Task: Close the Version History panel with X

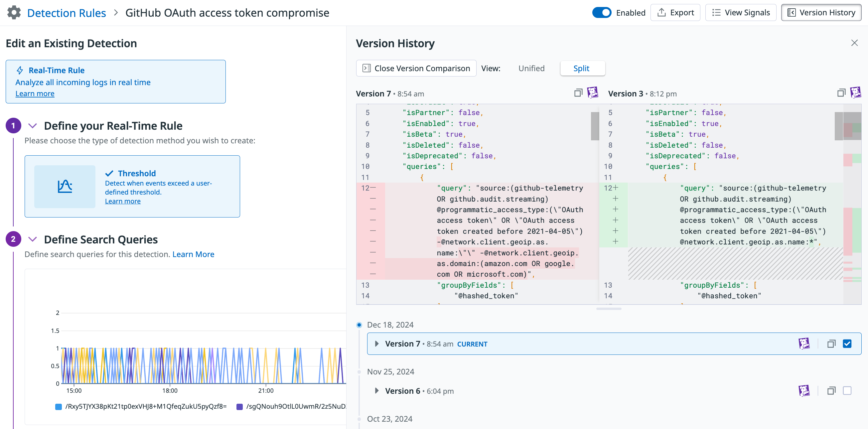Action: click(x=854, y=43)
